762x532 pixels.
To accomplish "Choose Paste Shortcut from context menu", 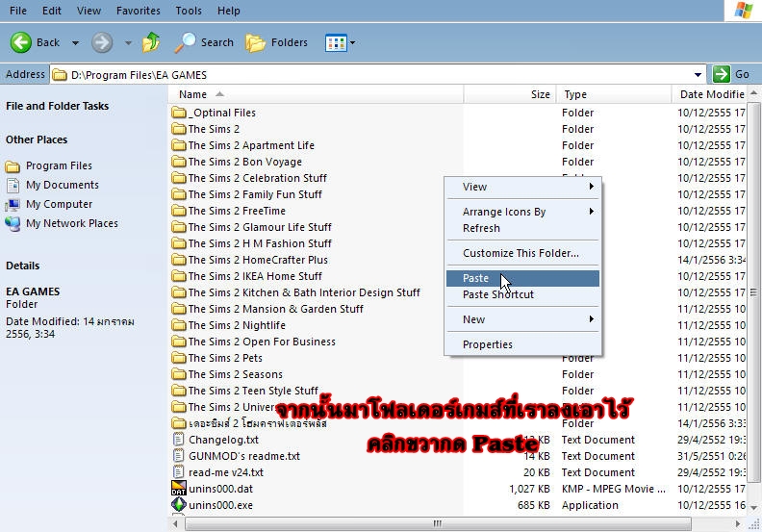I will (x=522, y=294).
